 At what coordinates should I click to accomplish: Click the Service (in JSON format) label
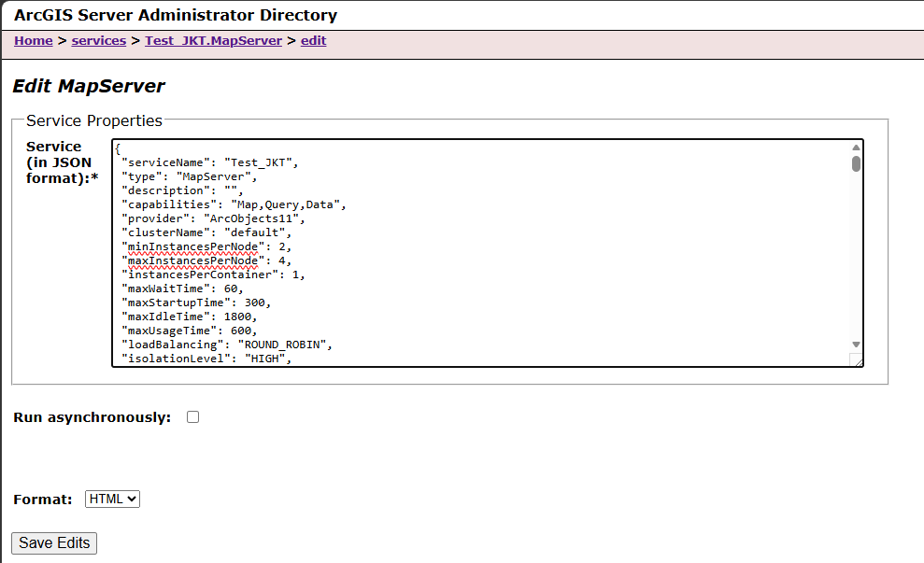62,162
